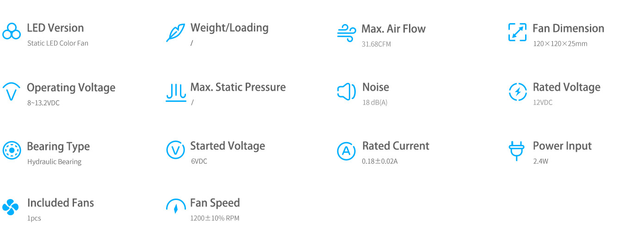Click the wind icon beside Max. Air Flow
Image resolution: width=644 pixels, height=237 pixels.
tap(347, 33)
